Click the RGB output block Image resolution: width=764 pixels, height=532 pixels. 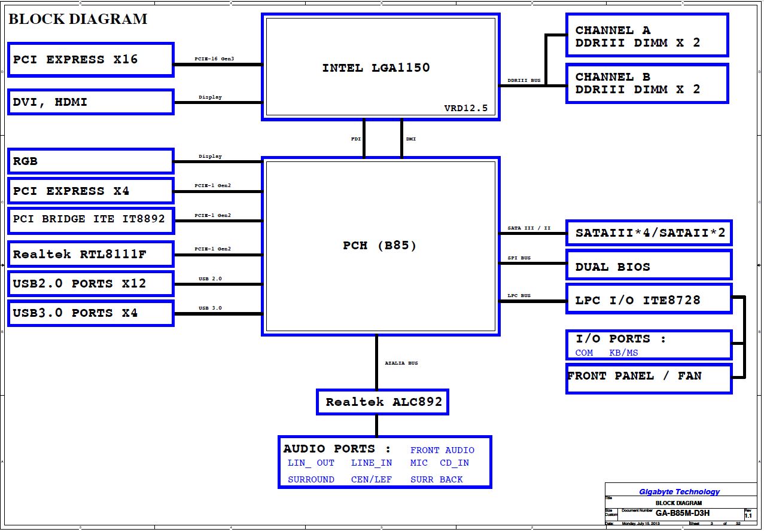pos(91,161)
